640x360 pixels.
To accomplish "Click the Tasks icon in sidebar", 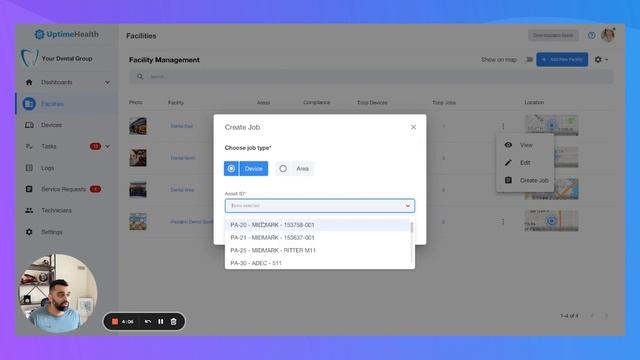I will click(29, 146).
